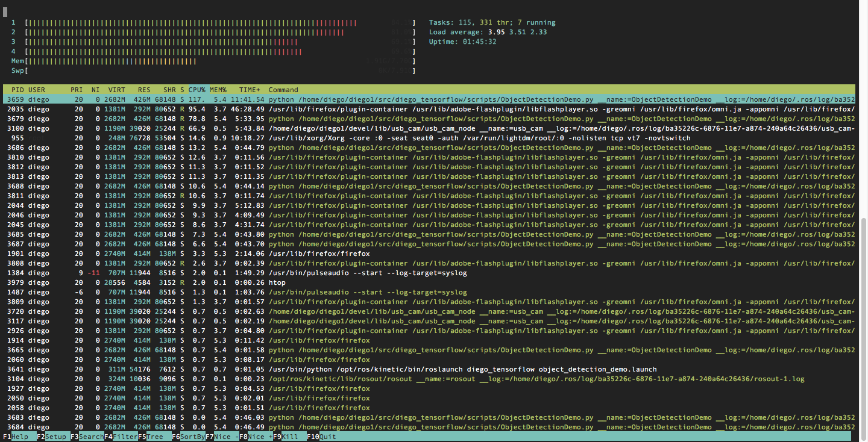The height and width of the screenshot is (442, 868).
Task: Sort processes by RES column header
Action: point(144,90)
